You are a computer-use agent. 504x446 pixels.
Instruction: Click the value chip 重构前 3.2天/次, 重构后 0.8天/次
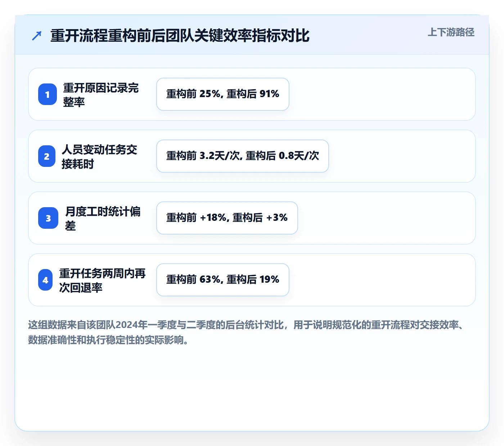[243, 156]
